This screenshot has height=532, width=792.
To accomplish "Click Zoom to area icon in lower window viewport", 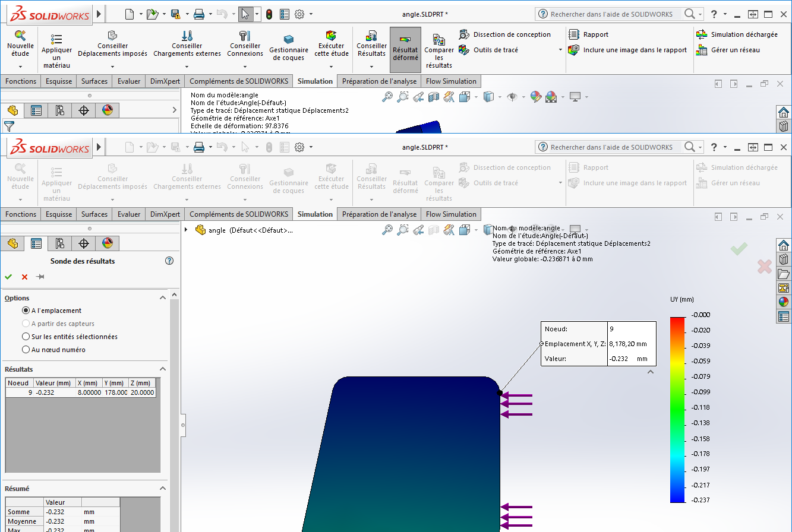I will [x=403, y=230].
